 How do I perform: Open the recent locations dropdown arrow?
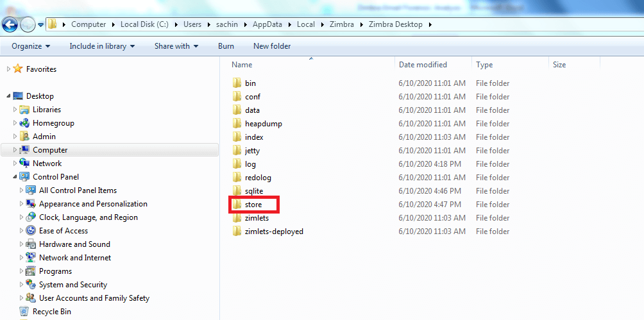(x=40, y=24)
